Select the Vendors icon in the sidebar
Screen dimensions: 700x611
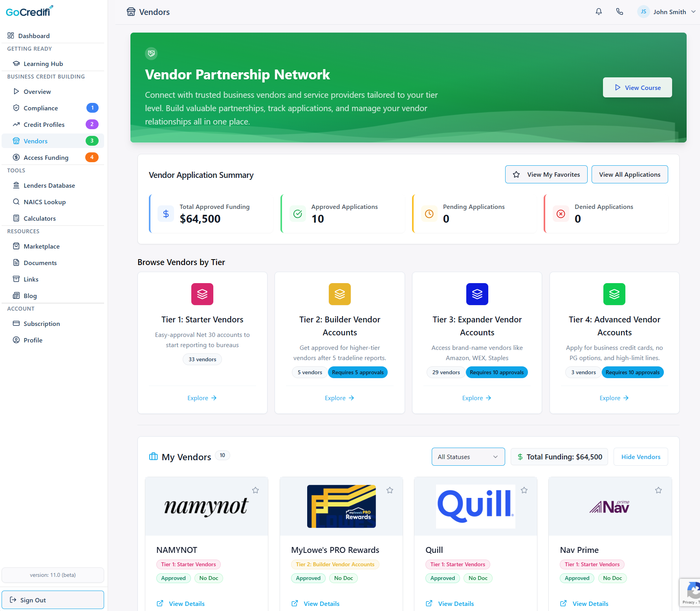tap(16, 141)
